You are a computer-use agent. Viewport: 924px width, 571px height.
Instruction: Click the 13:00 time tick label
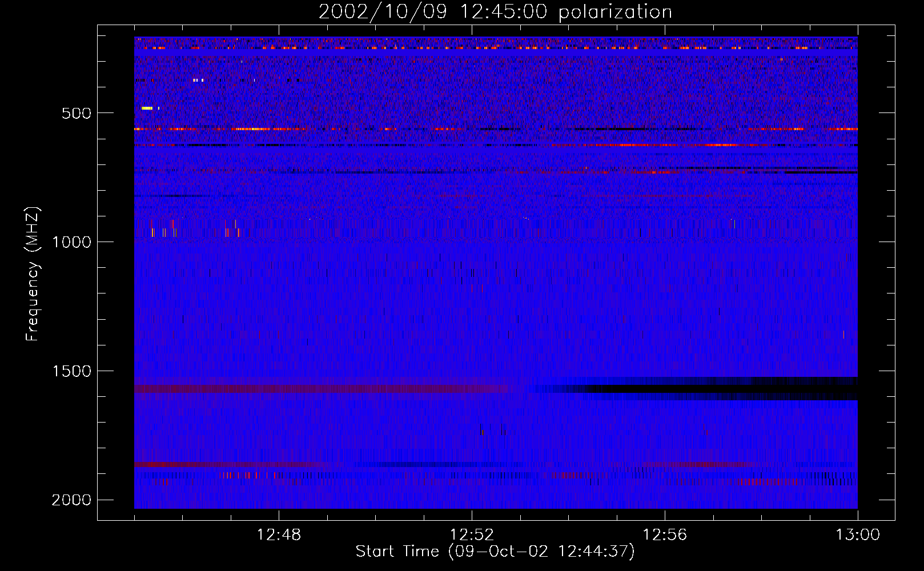coord(858,535)
